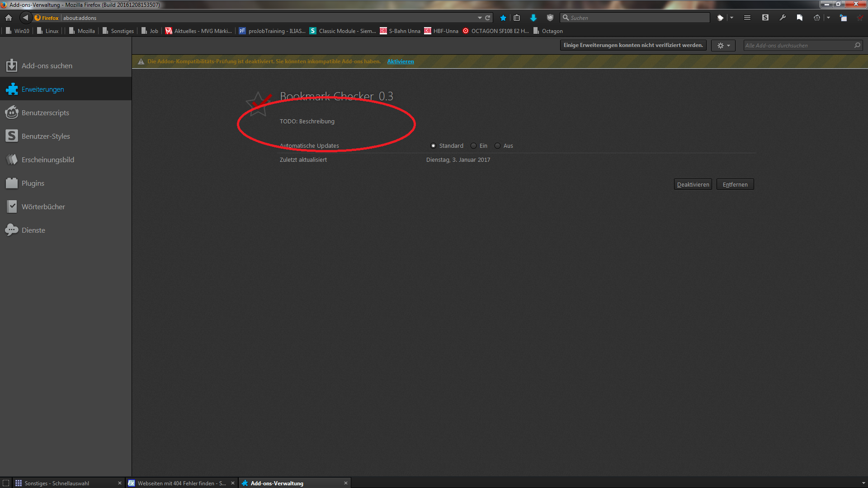868x488 pixels.
Task: Set automatic updates to Ein
Action: (x=473, y=145)
